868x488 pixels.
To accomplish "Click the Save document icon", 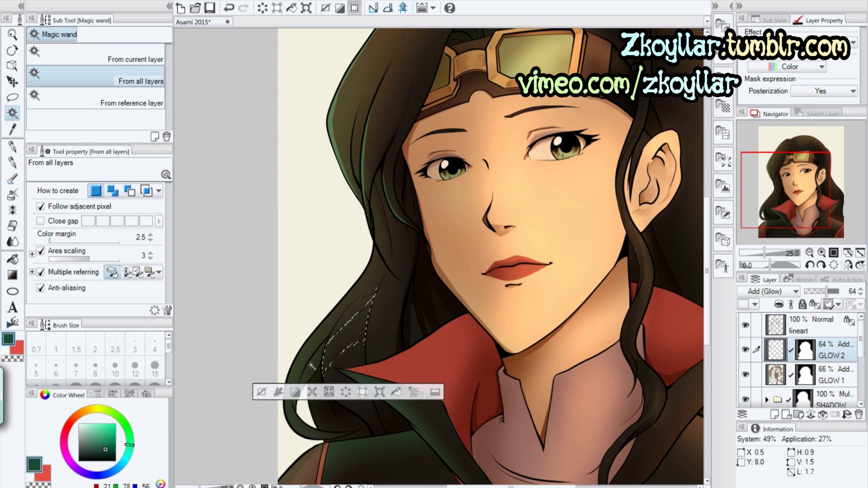I will [x=210, y=8].
